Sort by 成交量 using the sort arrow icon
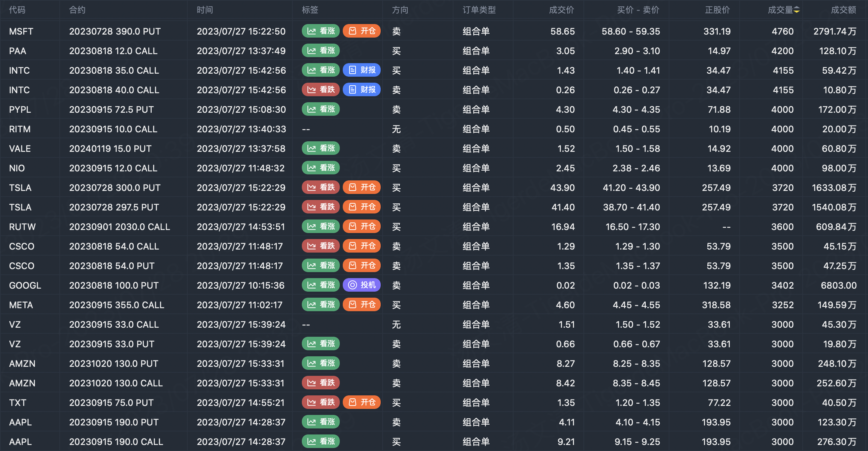Viewport: 868px width, 451px height. click(797, 10)
